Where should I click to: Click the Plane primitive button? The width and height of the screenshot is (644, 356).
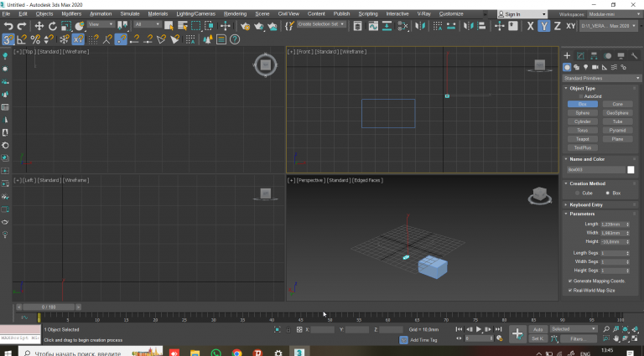point(617,139)
